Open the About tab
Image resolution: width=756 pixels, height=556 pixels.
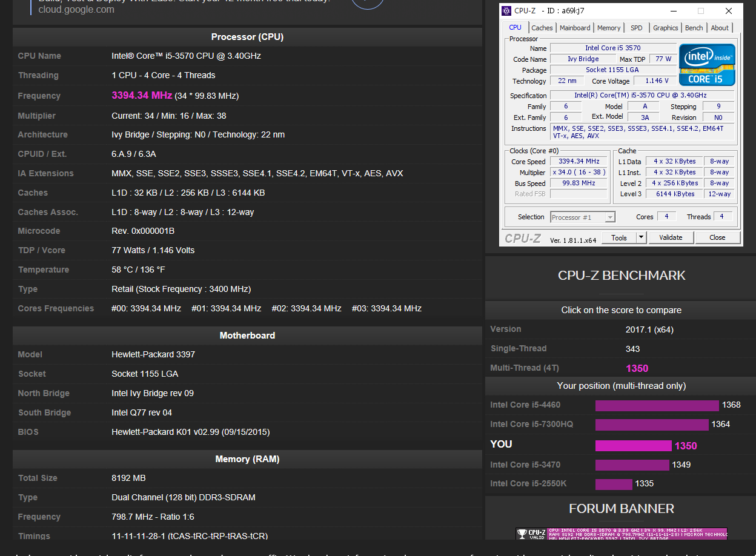pyautogui.click(x=720, y=28)
